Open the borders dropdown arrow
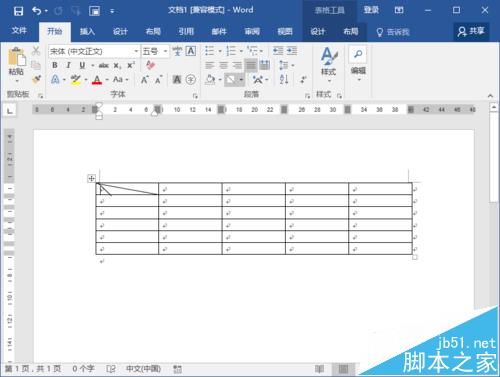Screen dimensions: 500x377 pyautogui.click(x=241, y=80)
